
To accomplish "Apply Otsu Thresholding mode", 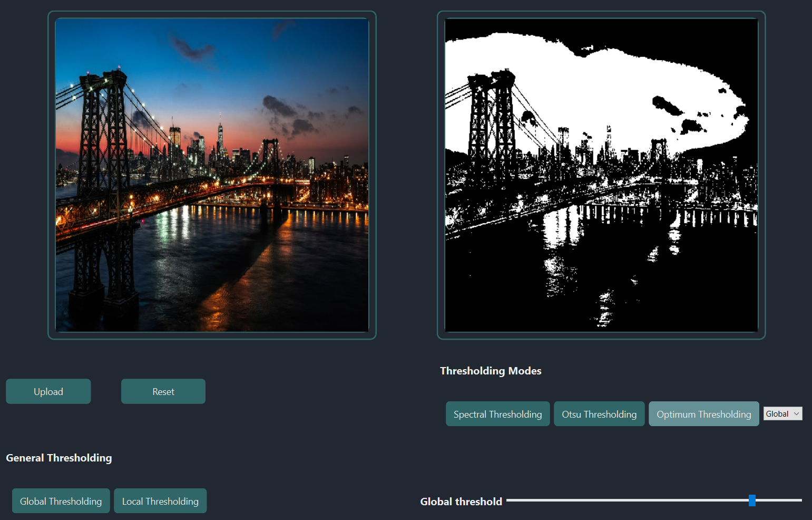I will click(599, 414).
